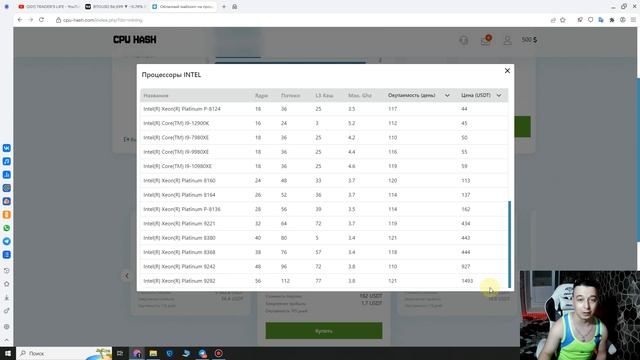Select row Intel Xeon Platinum 9282
The image size is (640, 360).
(324, 281)
